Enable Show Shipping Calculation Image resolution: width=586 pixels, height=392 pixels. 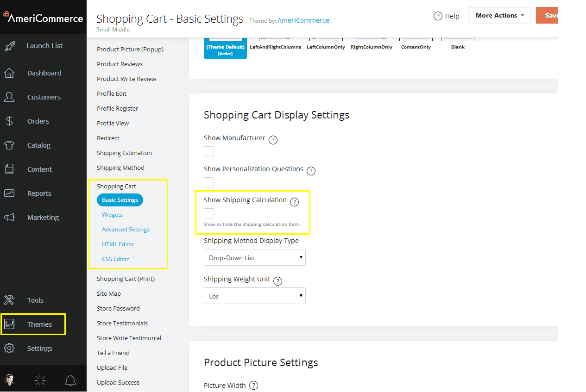point(208,213)
